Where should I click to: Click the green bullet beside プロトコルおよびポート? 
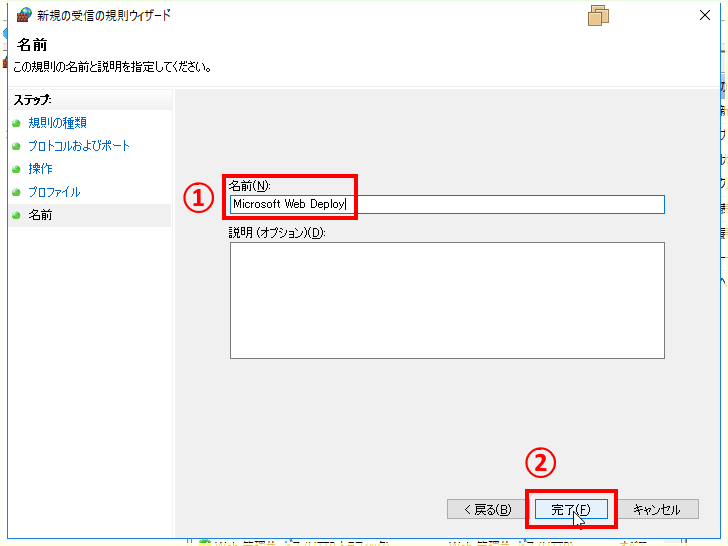pyautogui.click(x=16, y=146)
